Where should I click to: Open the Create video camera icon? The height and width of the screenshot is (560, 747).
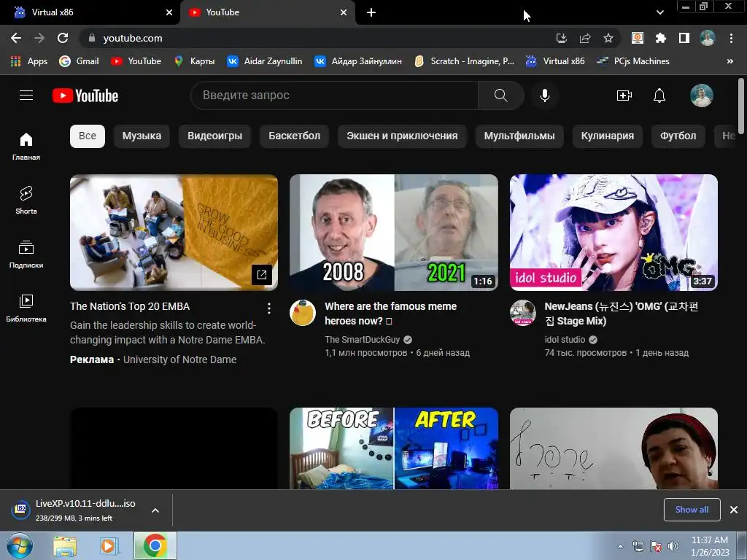pyautogui.click(x=624, y=96)
